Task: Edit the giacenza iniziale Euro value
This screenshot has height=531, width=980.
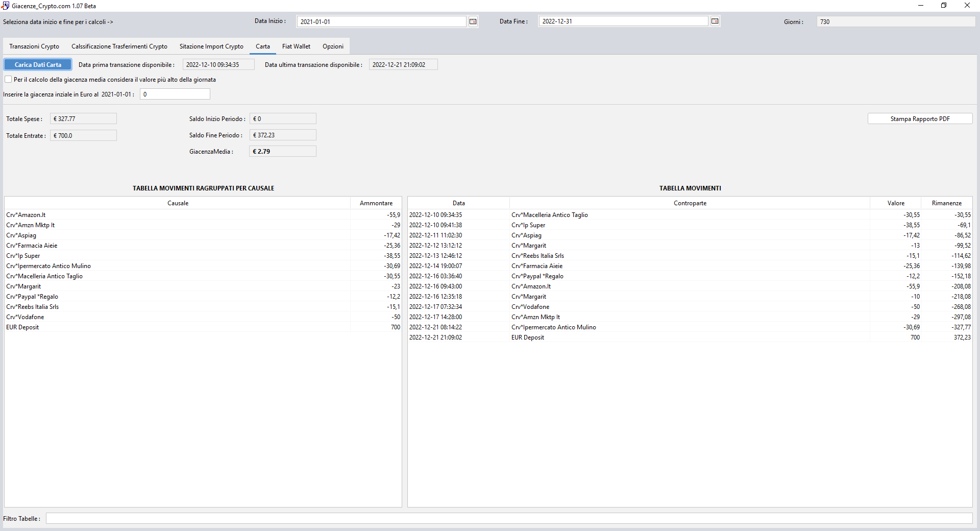Action: coord(175,94)
